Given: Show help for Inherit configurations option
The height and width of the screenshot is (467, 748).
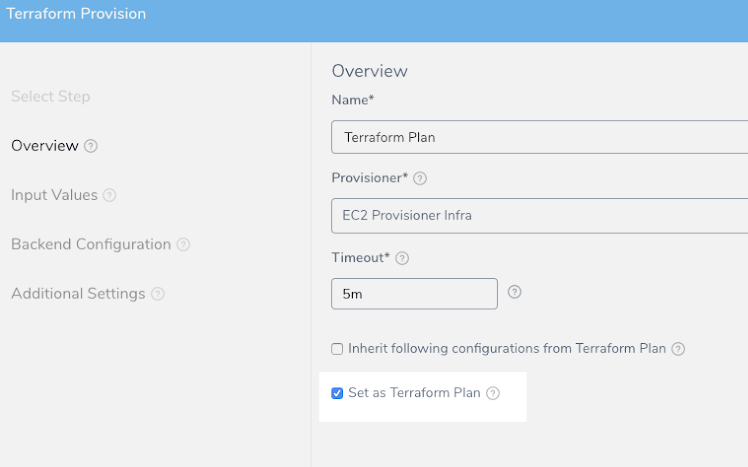Looking at the screenshot, I should [678, 349].
